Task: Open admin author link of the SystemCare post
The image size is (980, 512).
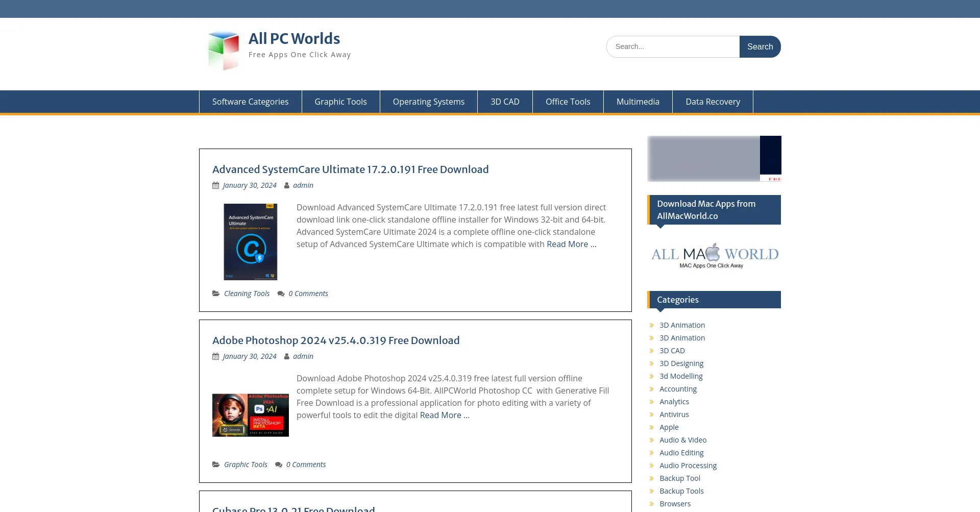Action: click(303, 185)
